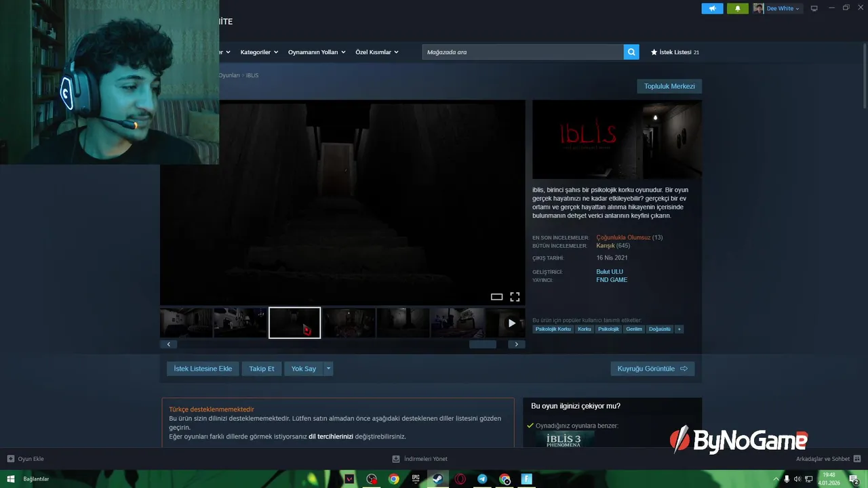Viewport: 868px width, 488px height.
Task: Play the video thumbnail in strip
Action: pyautogui.click(x=511, y=323)
